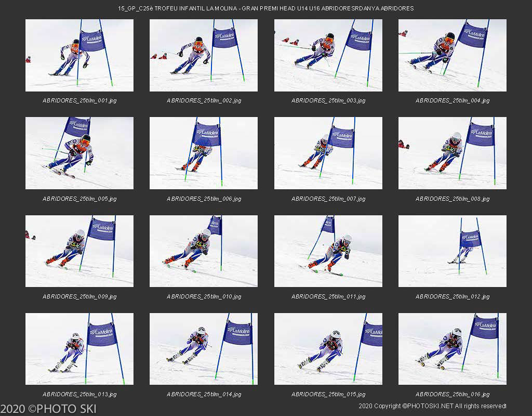
Task: Select the photo above ABRIDORES_25tilm_002.jpg
Action: [204, 55]
